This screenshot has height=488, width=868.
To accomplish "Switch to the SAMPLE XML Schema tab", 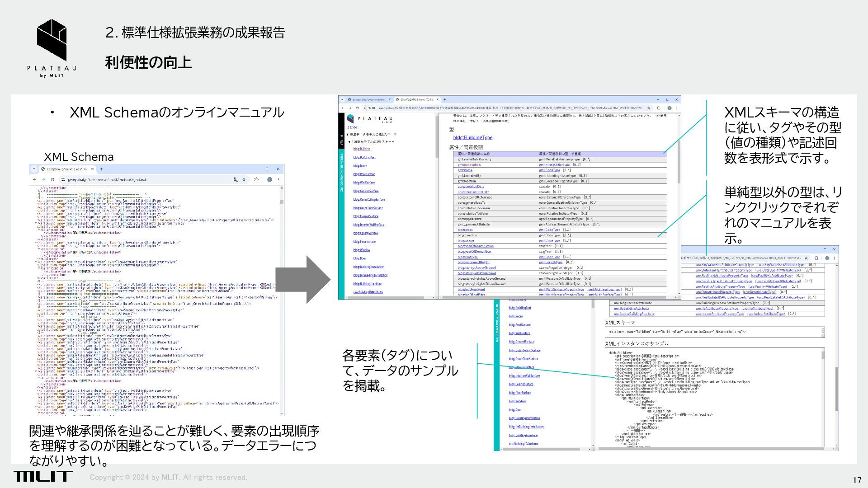I will click(416, 99).
